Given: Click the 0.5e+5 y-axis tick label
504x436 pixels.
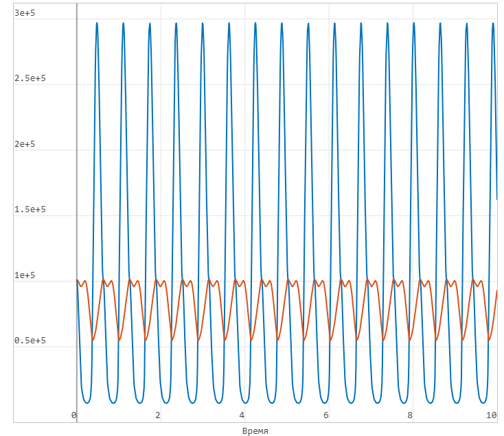Looking at the screenshot, I should pyautogui.click(x=30, y=341).
